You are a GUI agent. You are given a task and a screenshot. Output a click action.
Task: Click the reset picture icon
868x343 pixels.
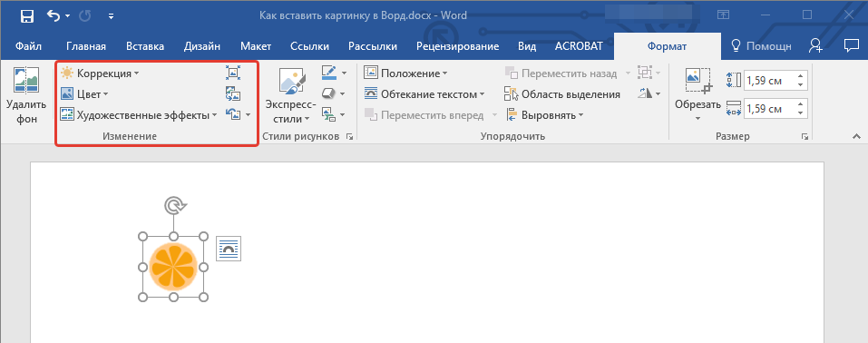[x=232, y=114]
